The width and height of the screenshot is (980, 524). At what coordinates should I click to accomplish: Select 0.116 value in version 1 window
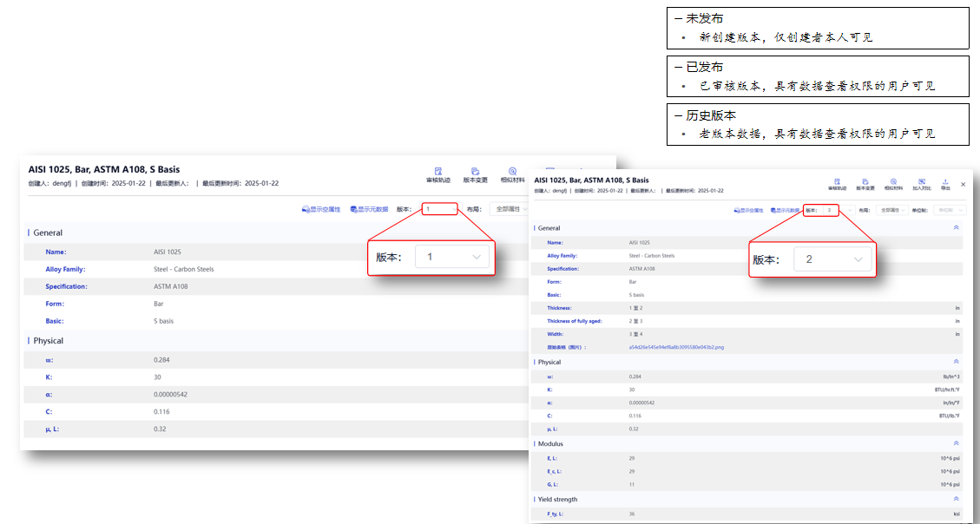pyautogui.click(x=161, y=411)
